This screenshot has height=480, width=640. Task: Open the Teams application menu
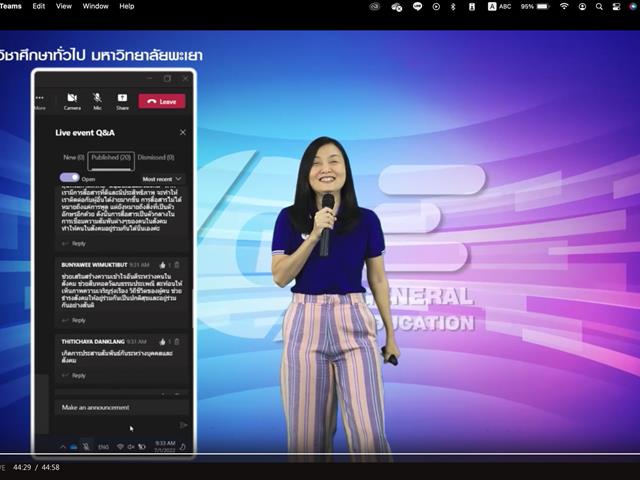11,6
